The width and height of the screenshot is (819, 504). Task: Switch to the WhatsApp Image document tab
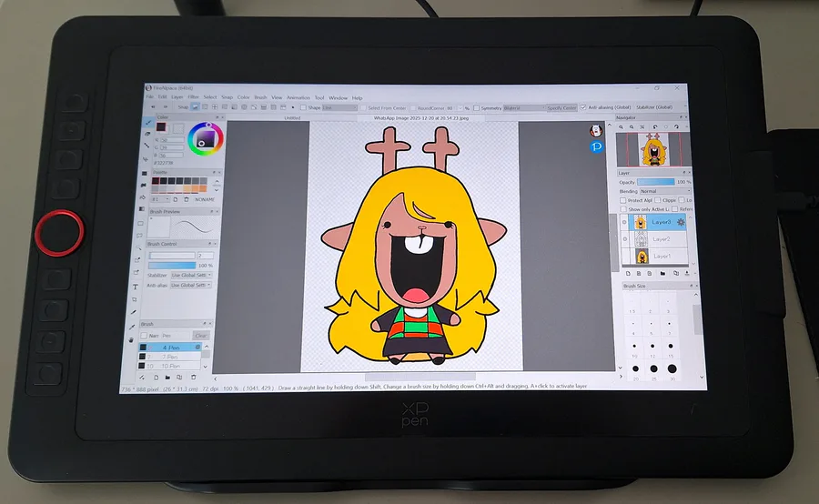click(421, 118)
